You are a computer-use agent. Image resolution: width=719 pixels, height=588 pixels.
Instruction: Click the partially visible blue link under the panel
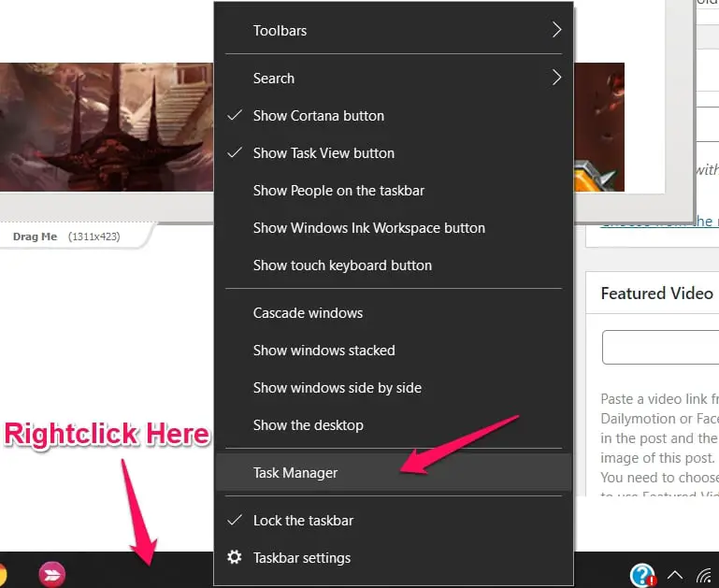(x=659, y=222)
